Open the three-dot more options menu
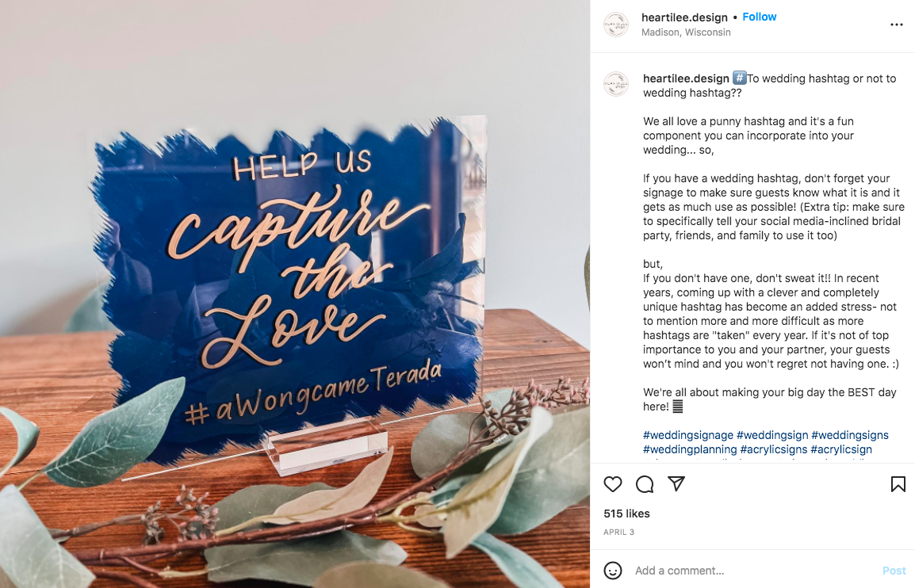The width and height of the screenshot is (915, 588). pos(897,25)
